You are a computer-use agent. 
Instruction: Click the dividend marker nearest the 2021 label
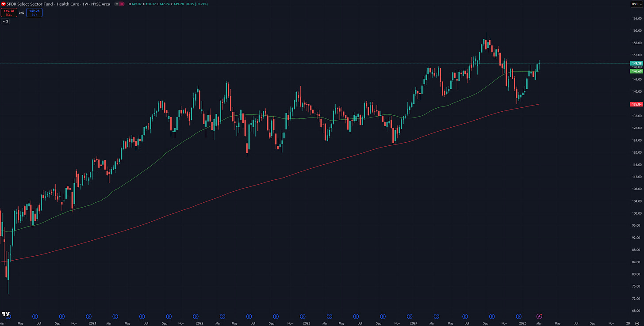[88, 316]
